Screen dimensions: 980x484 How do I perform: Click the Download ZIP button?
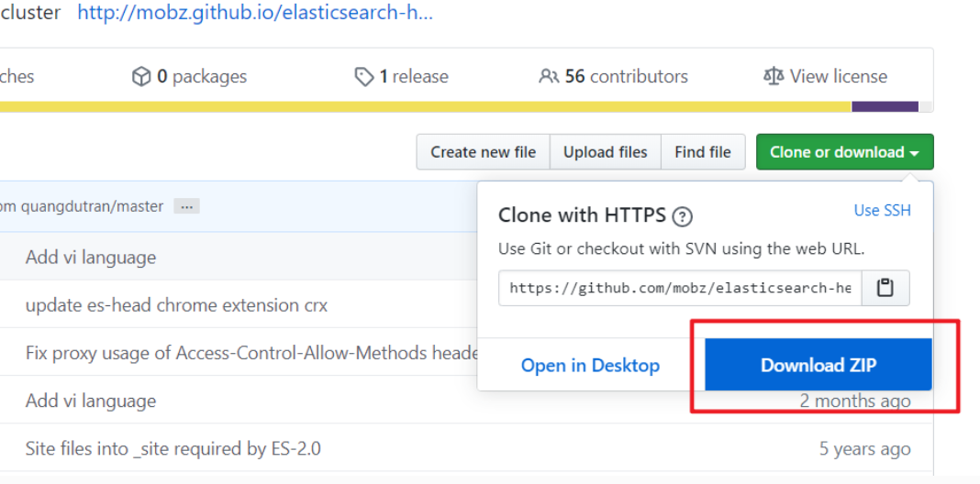coord(819,365)
